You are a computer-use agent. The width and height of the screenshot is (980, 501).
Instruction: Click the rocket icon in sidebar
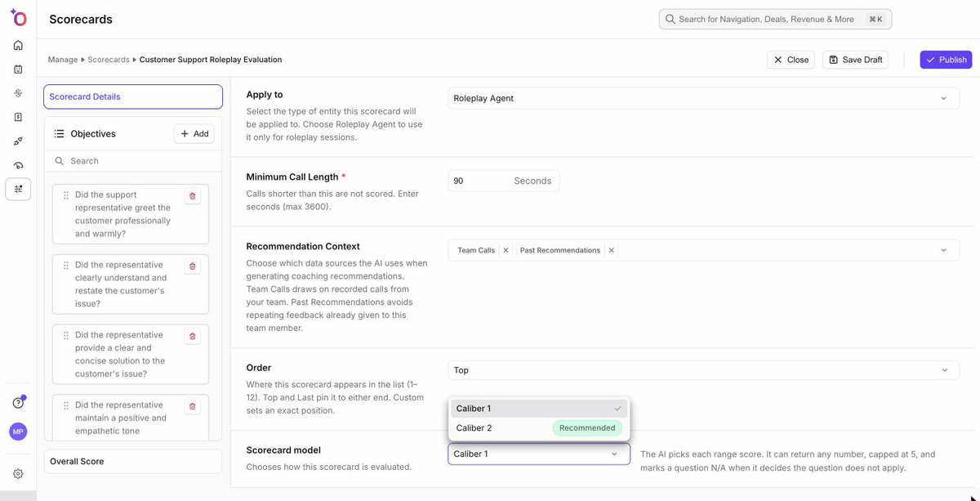(x=18, y=141)
